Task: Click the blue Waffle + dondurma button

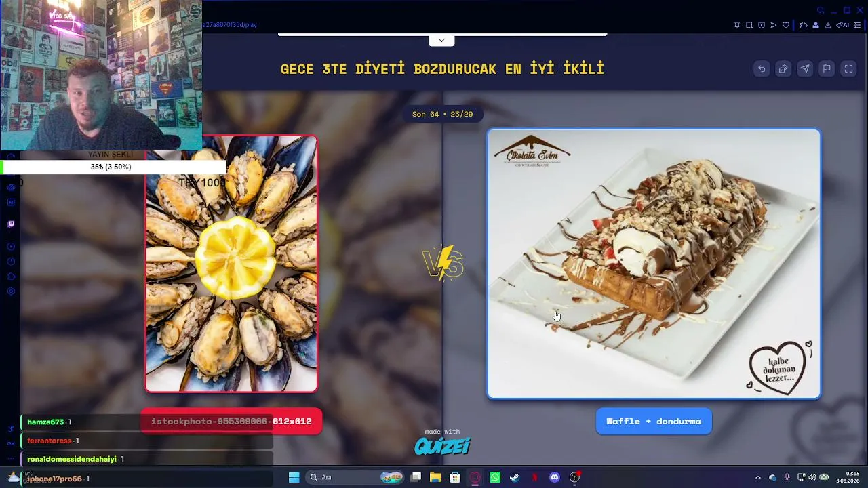Action: [x=654, y=421]
